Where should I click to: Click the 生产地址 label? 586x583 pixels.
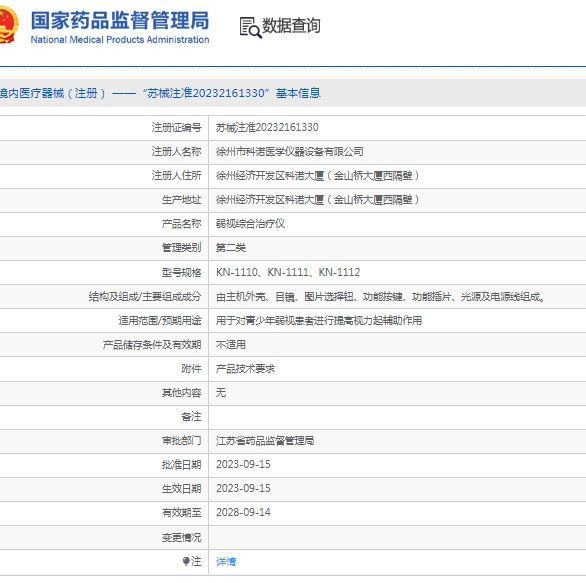click(181, 200)
